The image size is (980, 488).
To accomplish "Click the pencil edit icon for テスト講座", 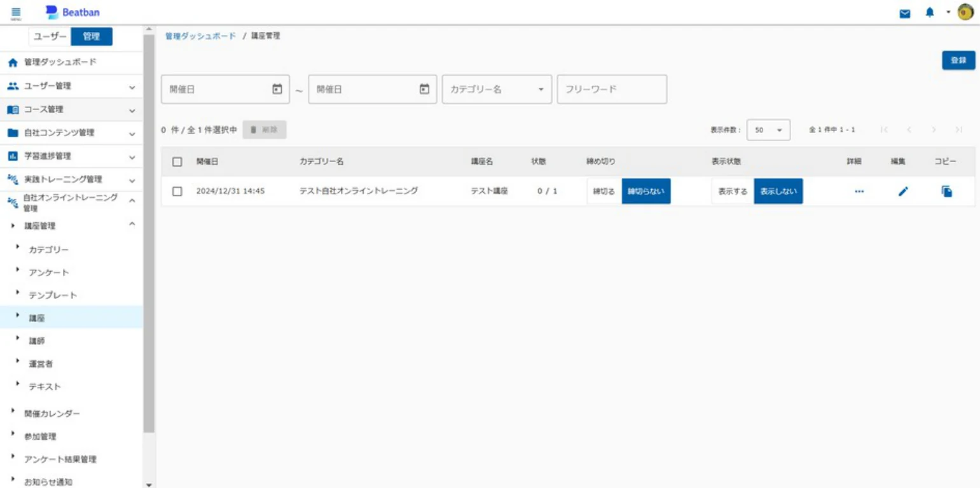I will pos(903,192).
